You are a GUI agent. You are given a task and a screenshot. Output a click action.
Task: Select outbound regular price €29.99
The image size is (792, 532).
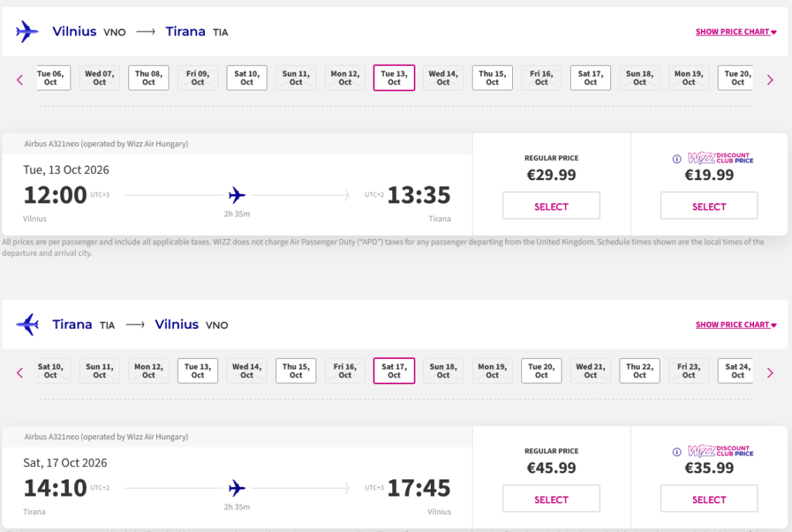(551, 206)
